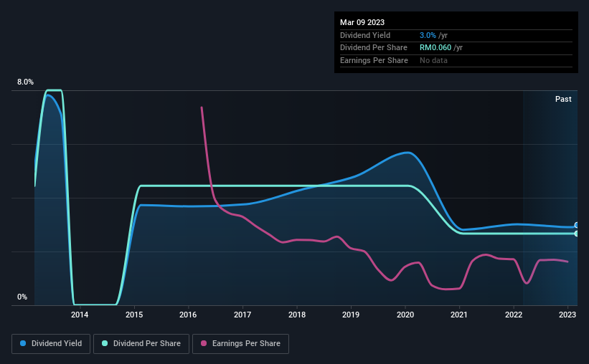This screenshot has height=364, width=589.
Task: Click the "Past" label in the shaded region
Action: pyautogui.click(x=563, y=99)
